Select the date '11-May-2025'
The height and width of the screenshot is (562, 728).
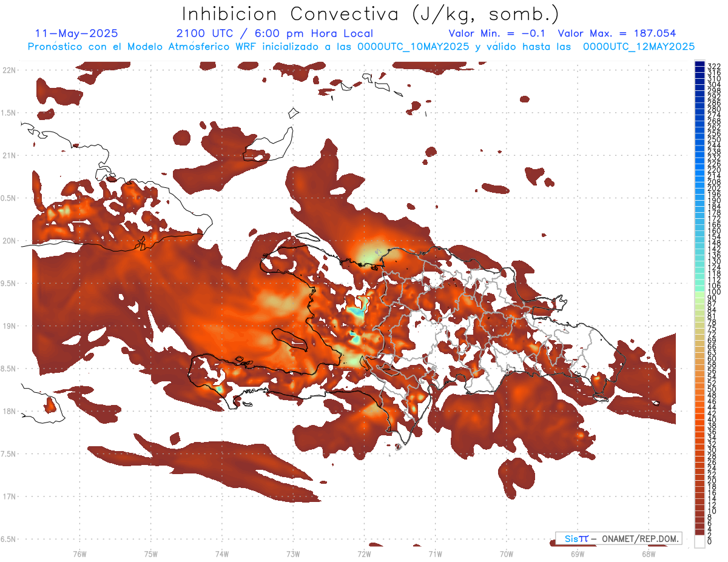click(76, 33)
